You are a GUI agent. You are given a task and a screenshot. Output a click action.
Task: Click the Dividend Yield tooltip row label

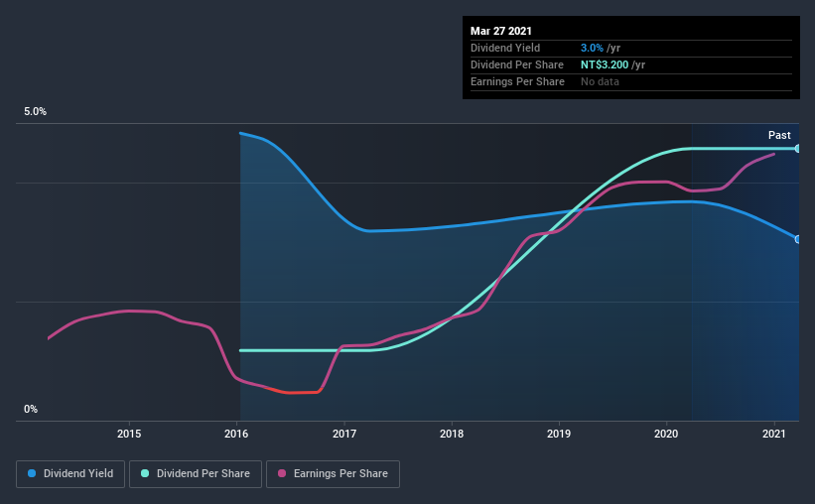pyautogui.click(x=505, y=48)
